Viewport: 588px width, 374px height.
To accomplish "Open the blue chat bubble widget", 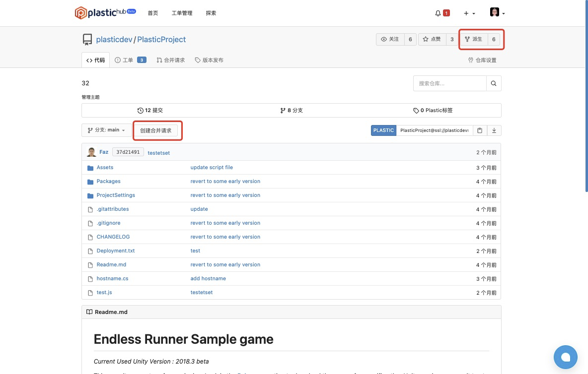I will pyautogui.click(x=566, y=357).
